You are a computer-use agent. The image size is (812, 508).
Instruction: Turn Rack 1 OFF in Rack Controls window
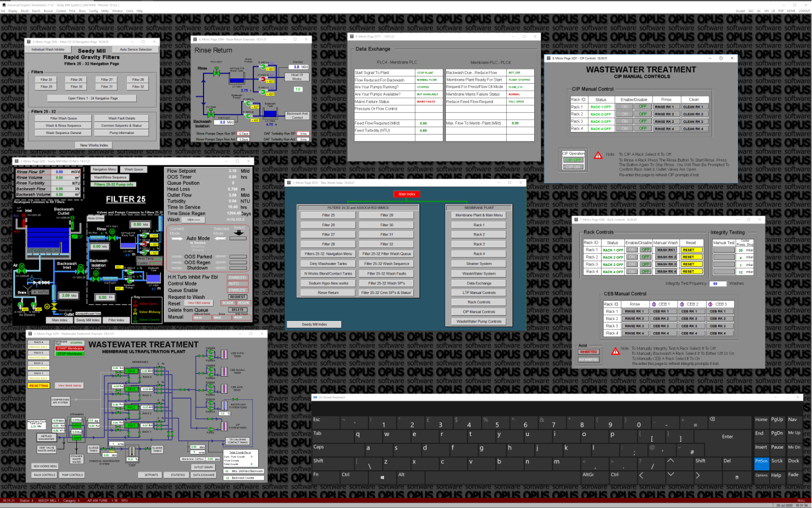coord(646,249)
